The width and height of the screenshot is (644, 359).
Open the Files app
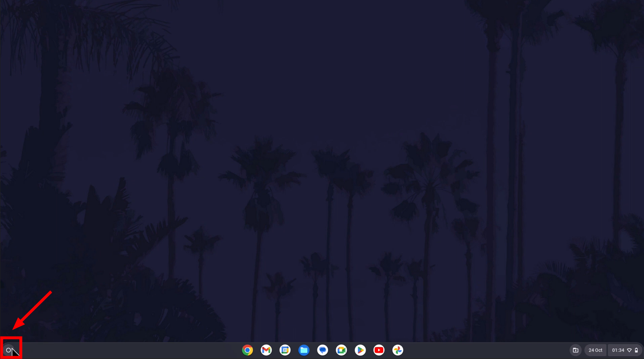[x=303, y=350]
